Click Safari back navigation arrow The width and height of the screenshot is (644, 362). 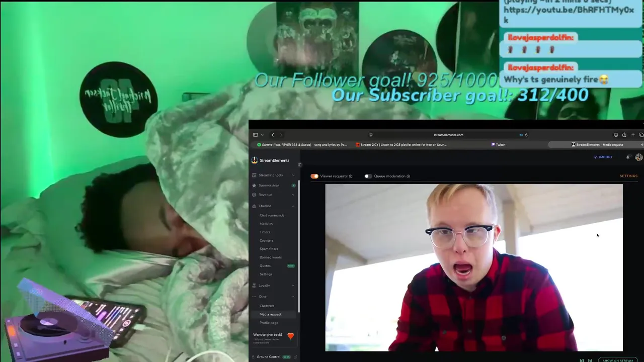(x=273, y=135)
